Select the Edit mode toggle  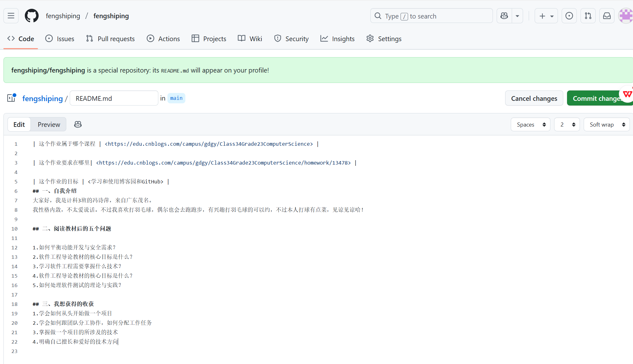click(x=19, y=124)
